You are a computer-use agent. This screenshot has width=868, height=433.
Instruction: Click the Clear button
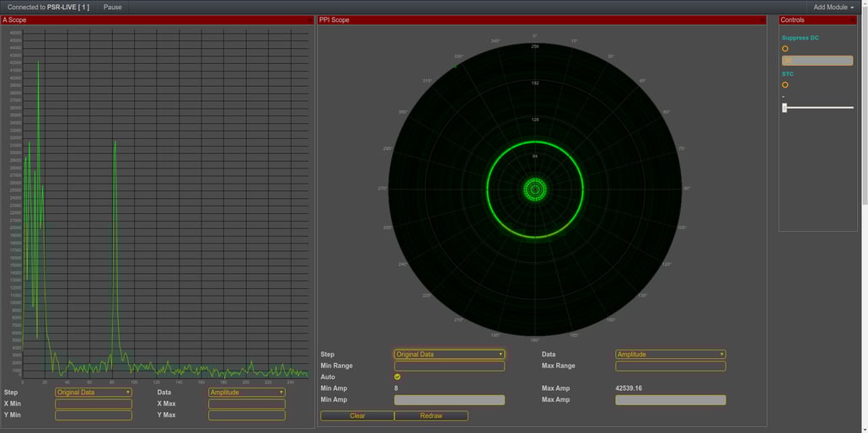point(357,416)
